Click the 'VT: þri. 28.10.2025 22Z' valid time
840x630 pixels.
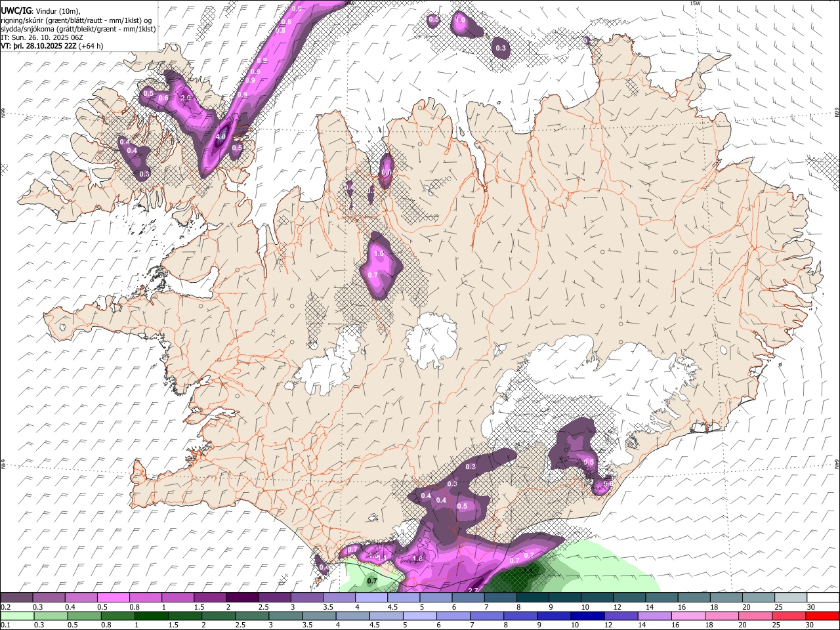click(39, 46)
